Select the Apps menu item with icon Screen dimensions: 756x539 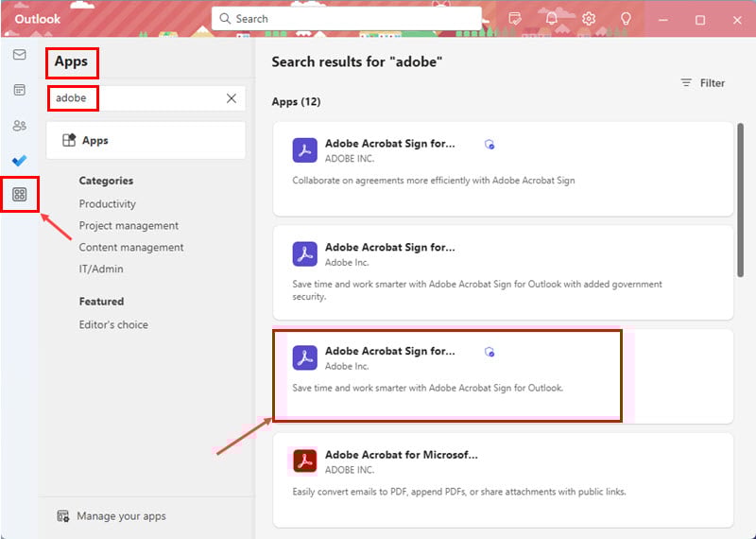[x=146, y=140]
